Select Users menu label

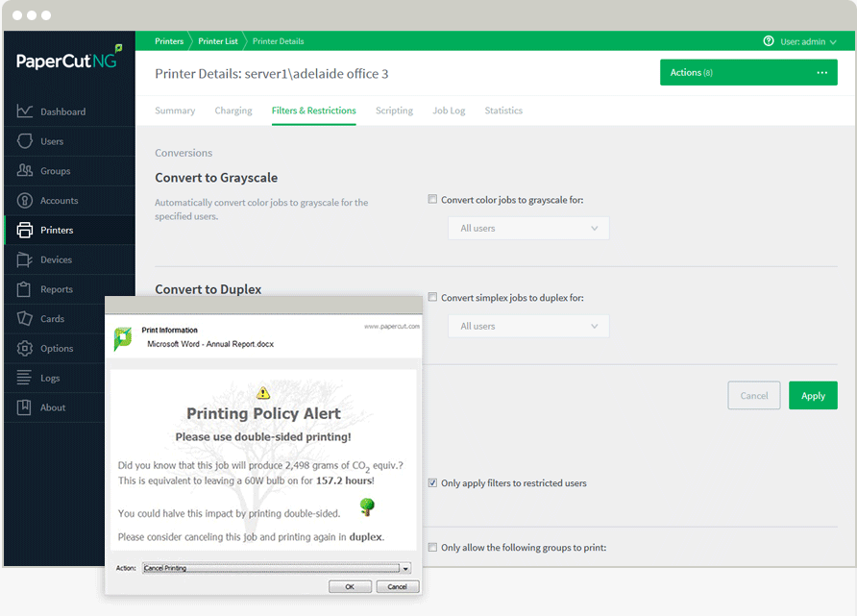pos(52,141)
